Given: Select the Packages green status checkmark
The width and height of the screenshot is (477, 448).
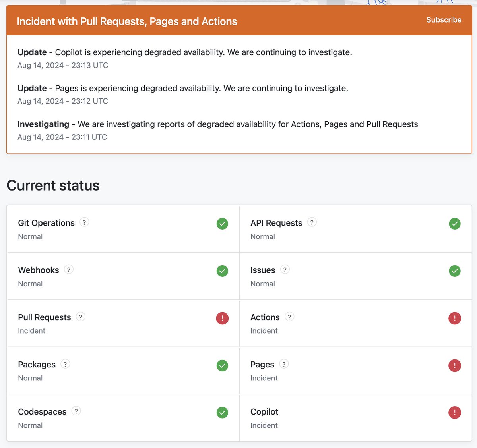Looking at the screenshot, I should (x=222, y=365).
